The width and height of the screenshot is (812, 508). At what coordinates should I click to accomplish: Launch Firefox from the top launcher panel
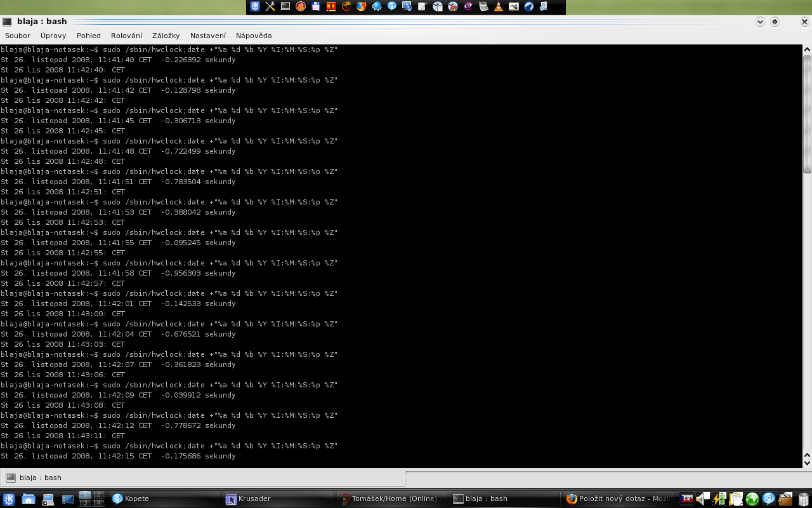coord(362,6)
